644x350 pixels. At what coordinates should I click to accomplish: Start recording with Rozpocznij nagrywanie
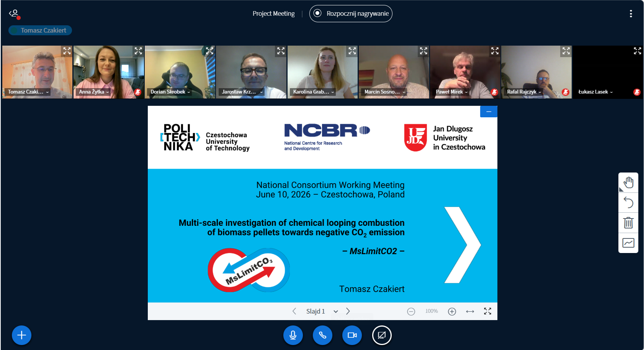click(351, 14)
